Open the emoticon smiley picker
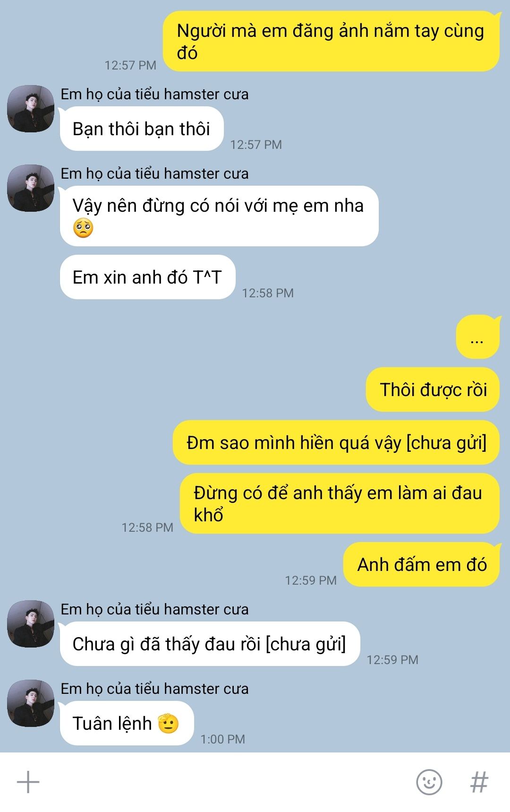This screenshot has height=812, width=510. (x=429, y=782)
